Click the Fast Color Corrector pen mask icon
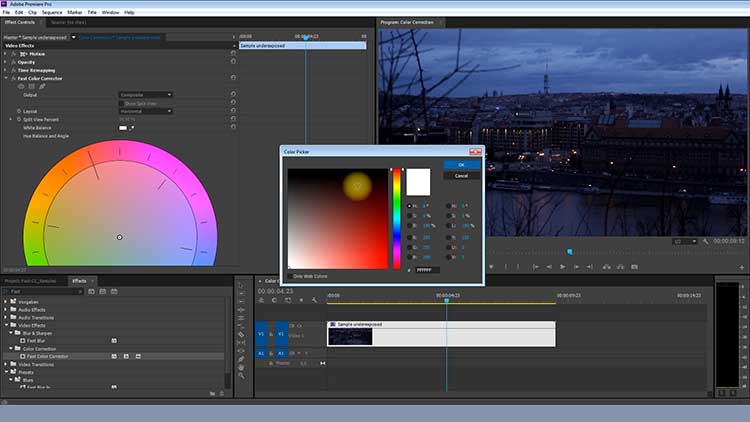This screenshot has width=750, height=422. [42, 87]
